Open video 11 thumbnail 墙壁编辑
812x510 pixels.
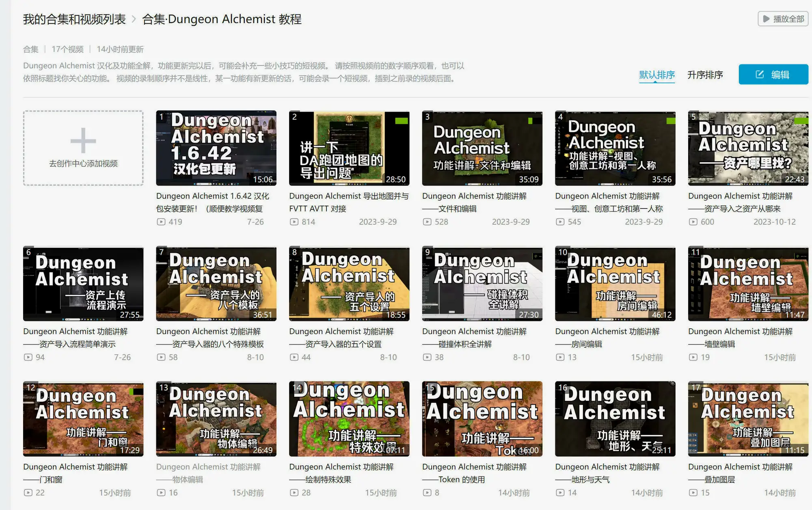click(x=748, y=284)
